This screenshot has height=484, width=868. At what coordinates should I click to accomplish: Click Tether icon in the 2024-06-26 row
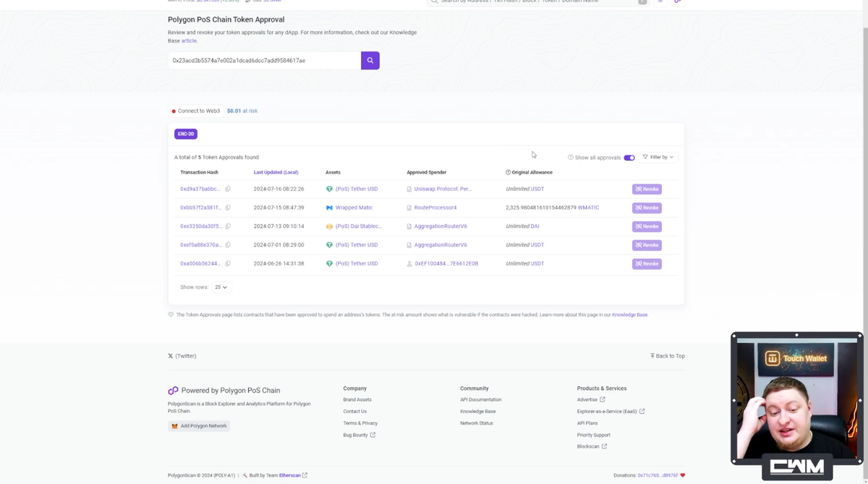tap(329, 264)
